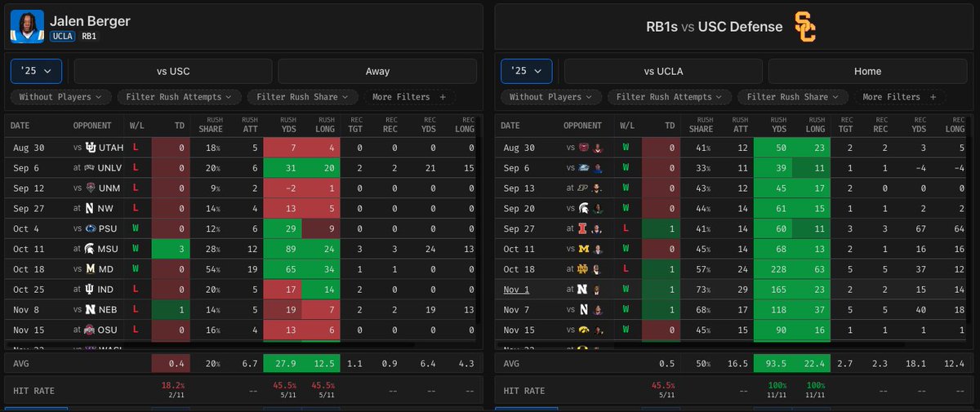The width and height of the screenshot is (980, 412).
Task: Click the UNM logo in Sep 12 row
Action: [x=91, y=188]
